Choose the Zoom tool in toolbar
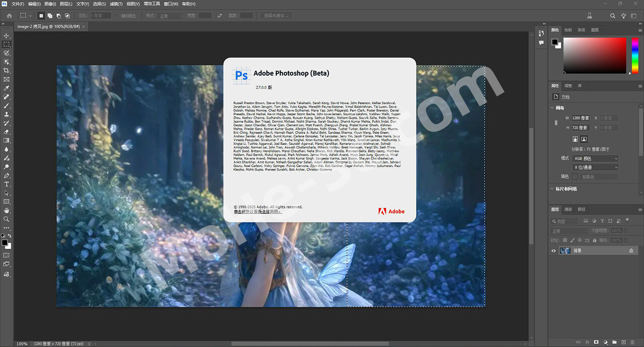This screenshot has width=644, height=347. pos(7,219)
